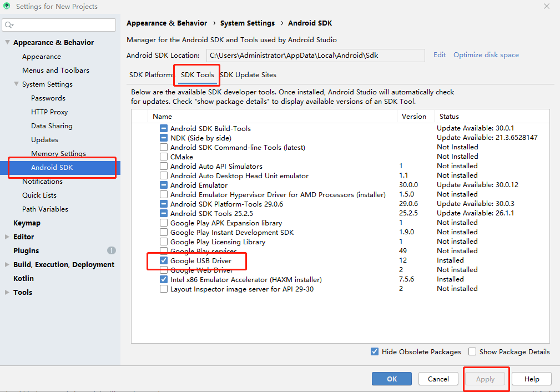Image resolution: width=560 pixels, height=392 pixels.
Task: Check Android SDK Command-line Tools (latest)
Action: click(164, 147)
